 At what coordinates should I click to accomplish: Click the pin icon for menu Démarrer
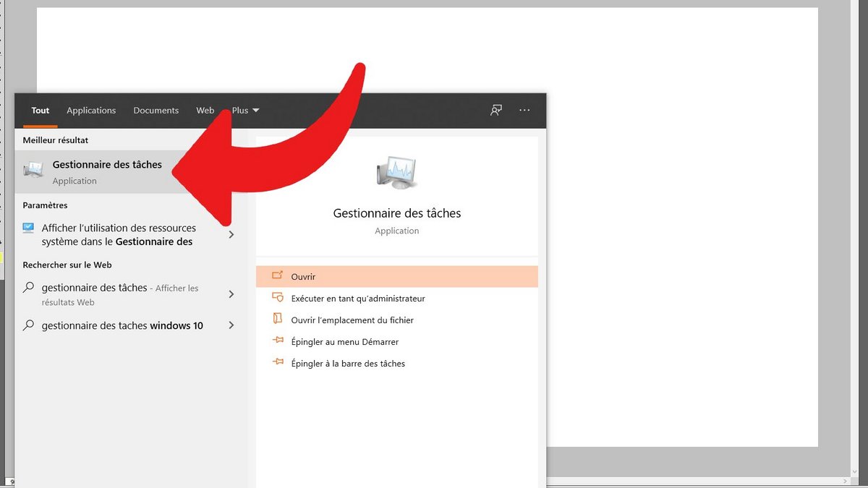(x=277, y=341)
